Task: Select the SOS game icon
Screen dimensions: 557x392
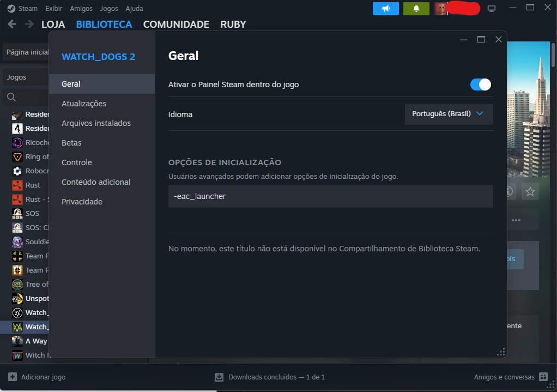Action: tap(17, 214)
